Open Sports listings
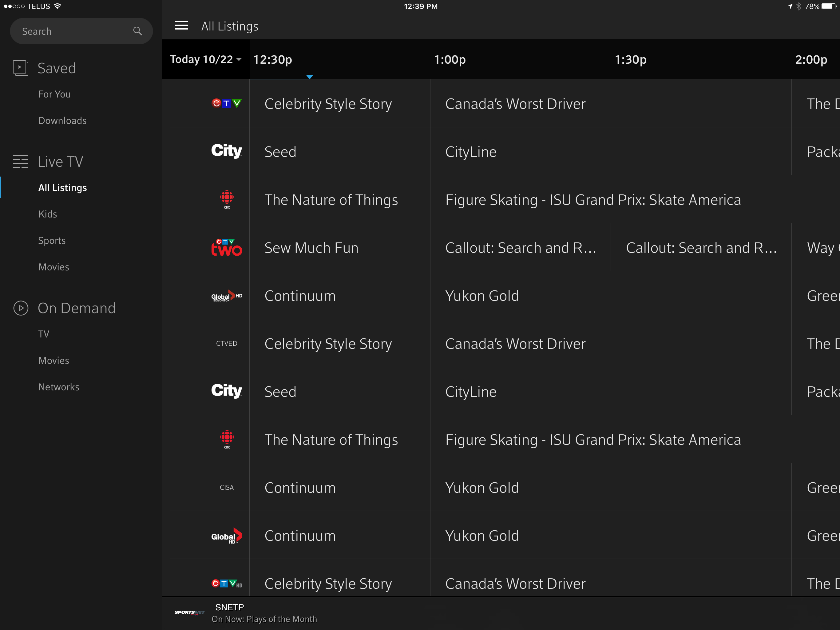The image size is (840, 630). click(52, 241)
